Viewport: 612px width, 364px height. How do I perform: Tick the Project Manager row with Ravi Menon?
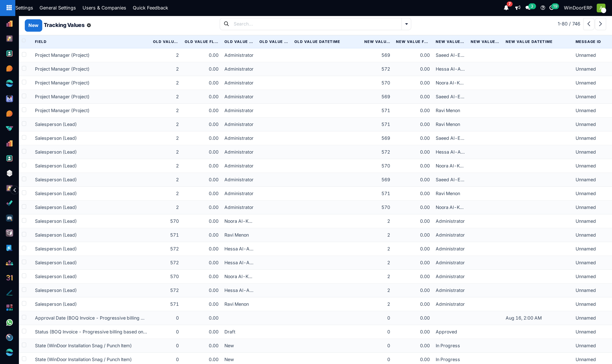pos(24,110)
